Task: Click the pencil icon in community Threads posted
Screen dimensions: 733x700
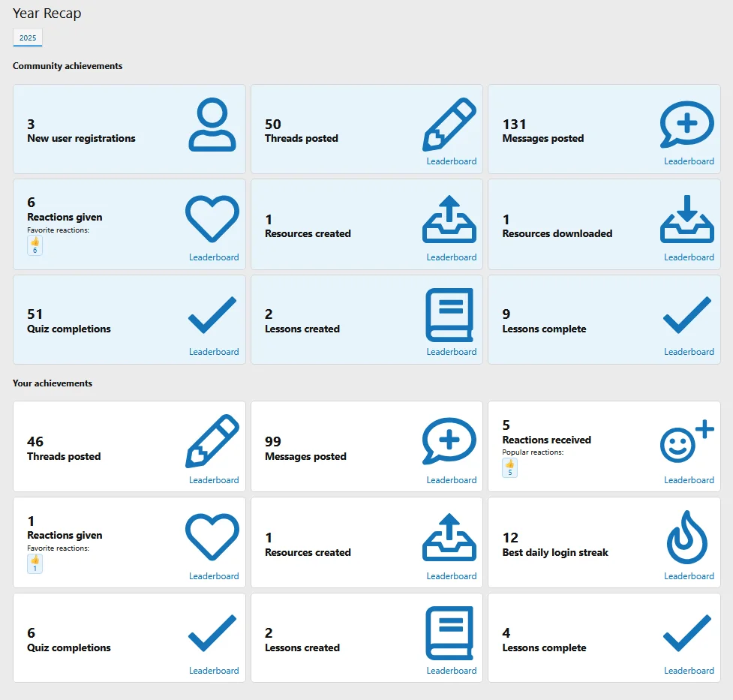Action: tap(449, 125)
